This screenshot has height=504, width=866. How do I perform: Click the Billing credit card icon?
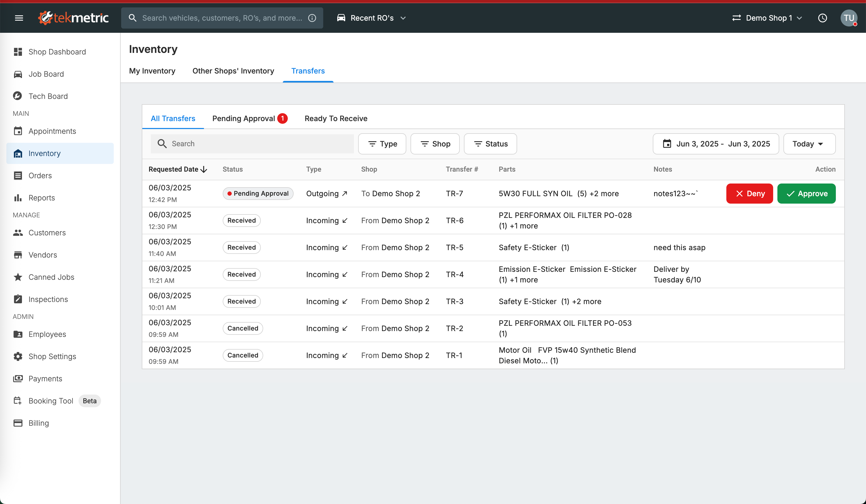[x=18, y=423]
